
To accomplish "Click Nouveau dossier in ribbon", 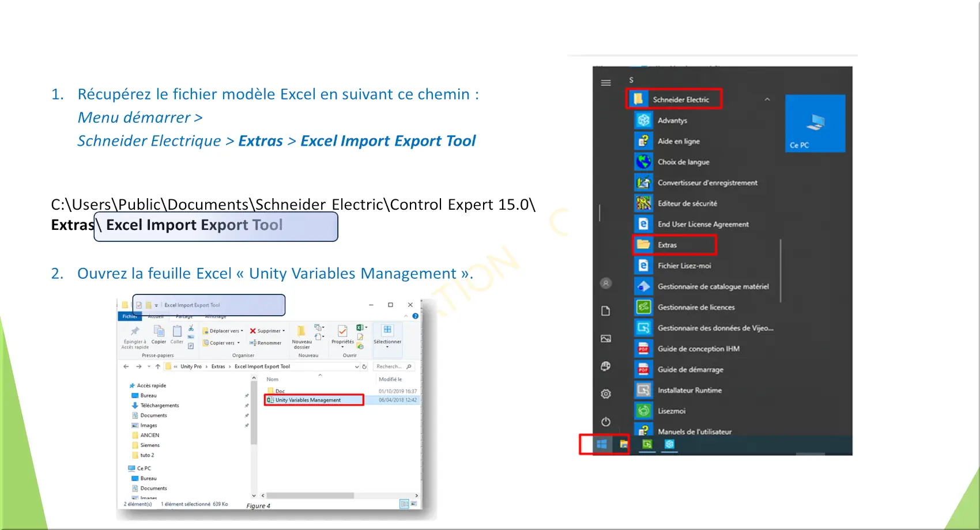I will coord(301,338).
